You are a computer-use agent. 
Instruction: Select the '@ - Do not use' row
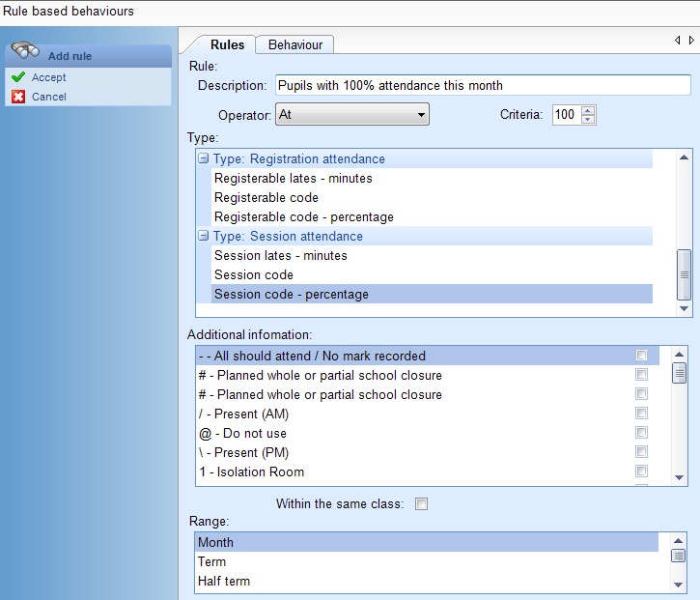click(428, 433)
